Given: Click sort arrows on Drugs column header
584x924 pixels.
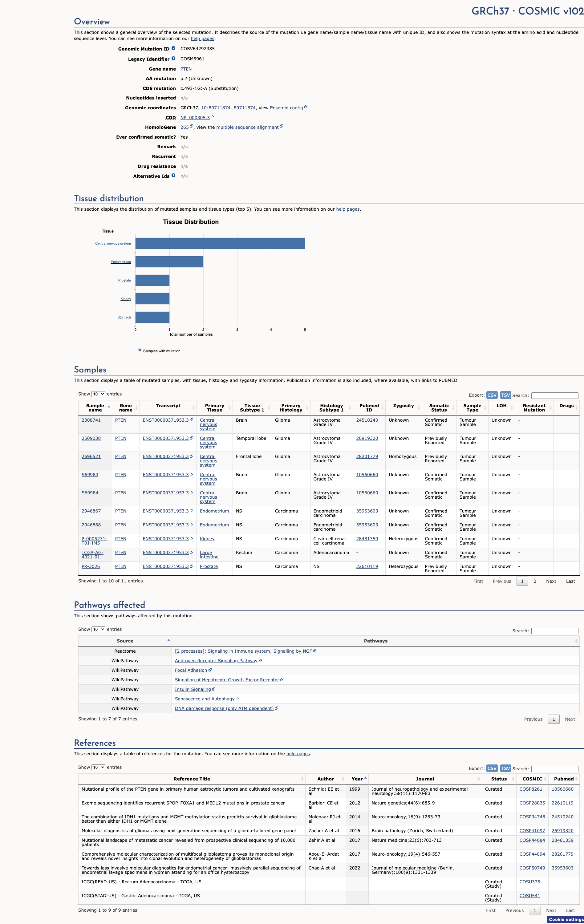Looking at the screenshot, I should coord(576,407).
